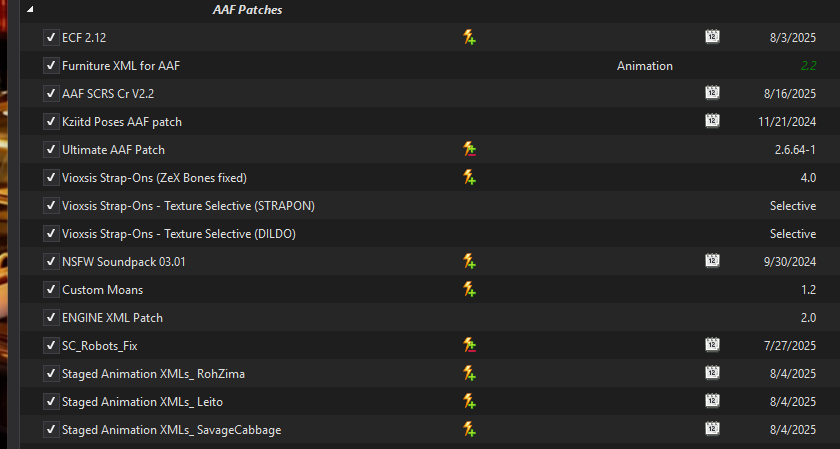Collapse the AAF Patches separator
Screen dimensions: 840x449
click(x=30, y=9)
